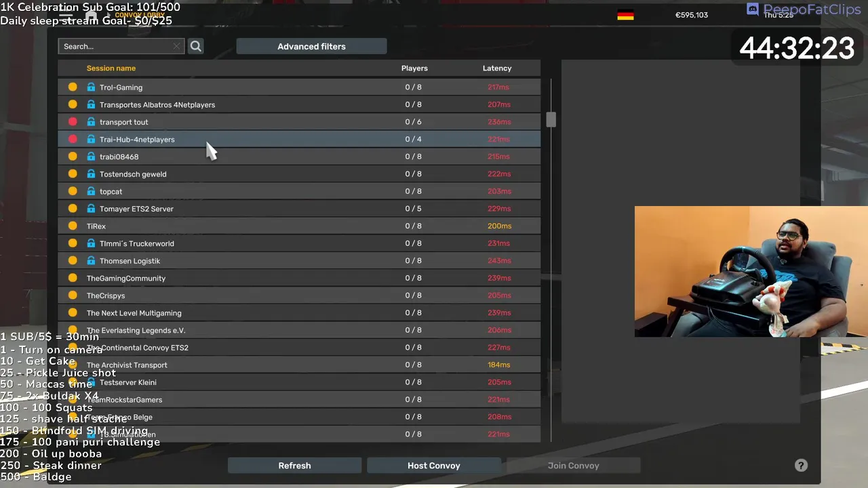Click the 243ms latency value
The image size is (868, 488).
point(499,261)
